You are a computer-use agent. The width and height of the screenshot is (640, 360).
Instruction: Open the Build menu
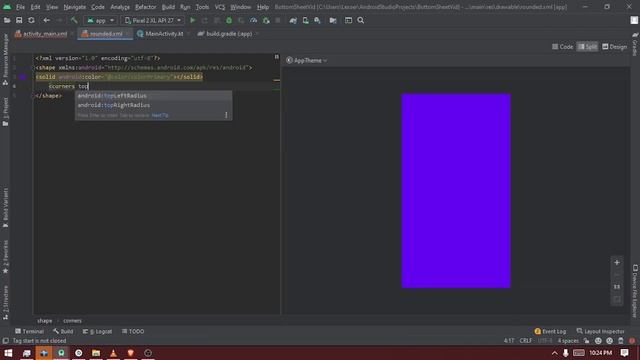(x=168, y=7)
